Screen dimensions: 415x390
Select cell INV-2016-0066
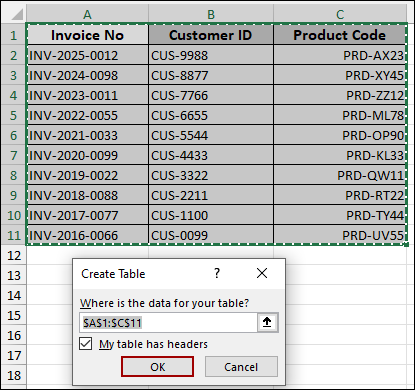pos(87,235)
